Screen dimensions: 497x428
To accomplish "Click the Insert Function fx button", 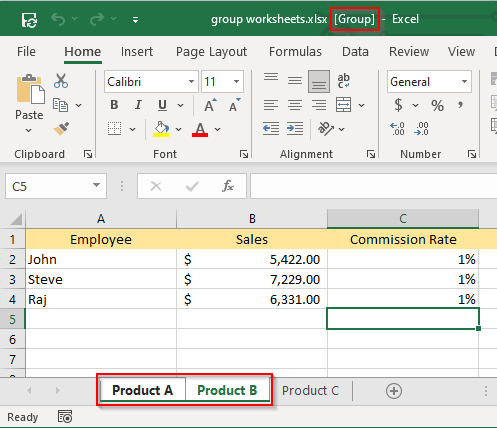I will (x=228, y=186).
